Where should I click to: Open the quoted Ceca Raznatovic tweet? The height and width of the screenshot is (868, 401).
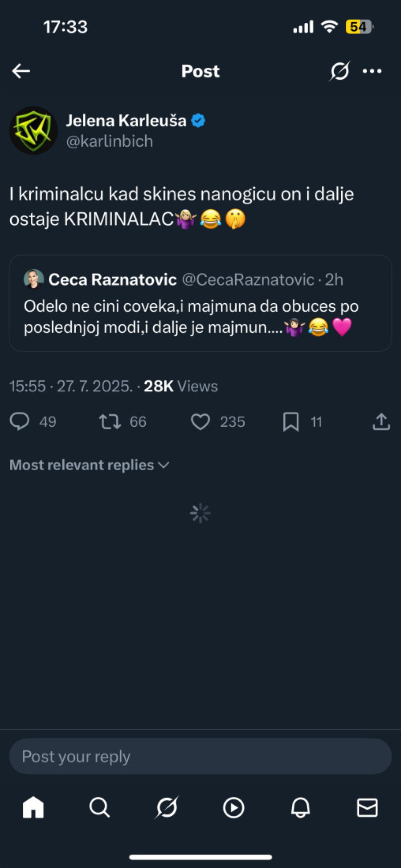point(200,303)
